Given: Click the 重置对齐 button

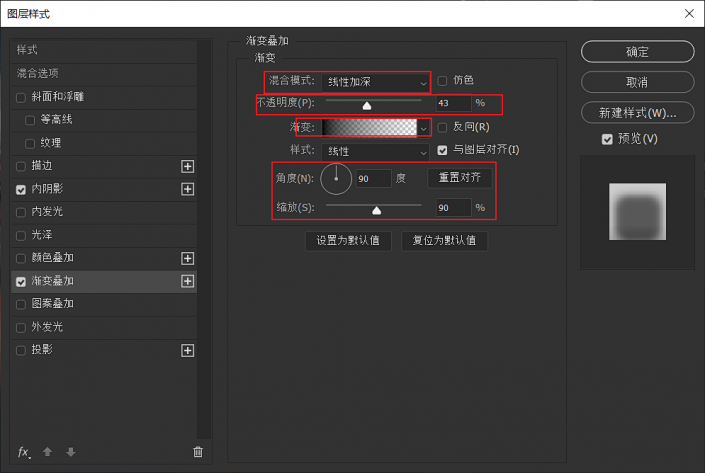Looking at the screenshot, I should point(460,179).
